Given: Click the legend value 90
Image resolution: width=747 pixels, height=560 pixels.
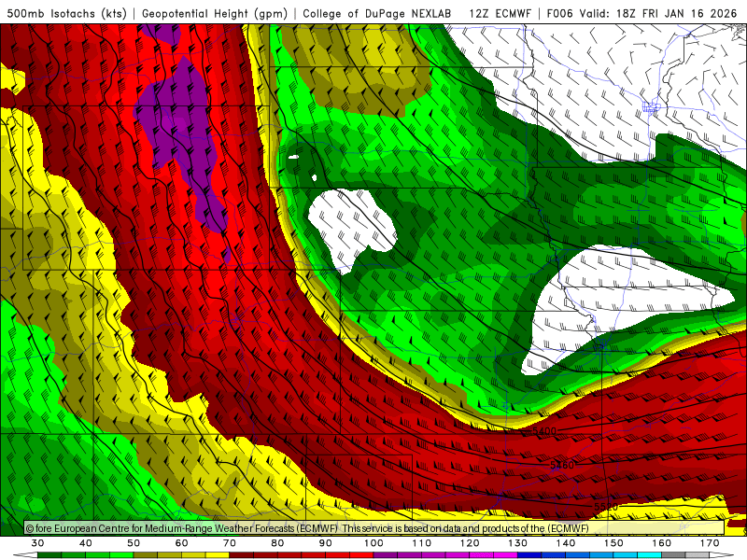Looking at the screenshot, I should click(x=326, y=543).
